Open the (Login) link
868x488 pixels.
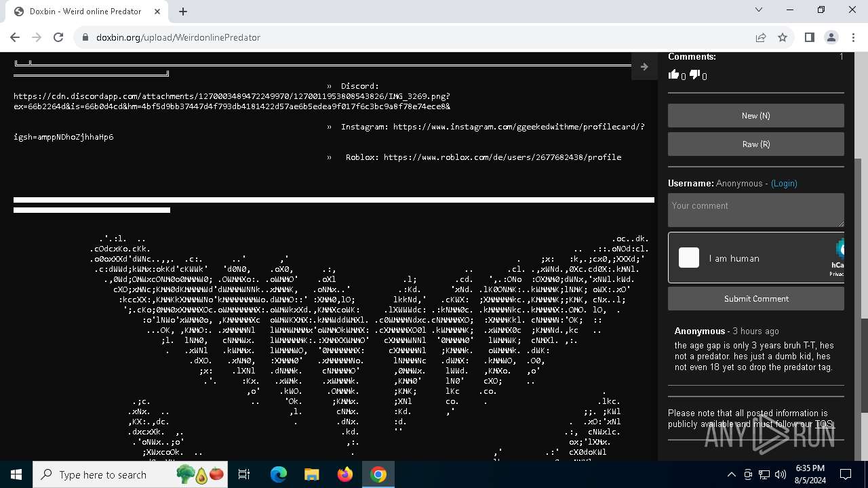pyautogui.click(x=784, y=184)
